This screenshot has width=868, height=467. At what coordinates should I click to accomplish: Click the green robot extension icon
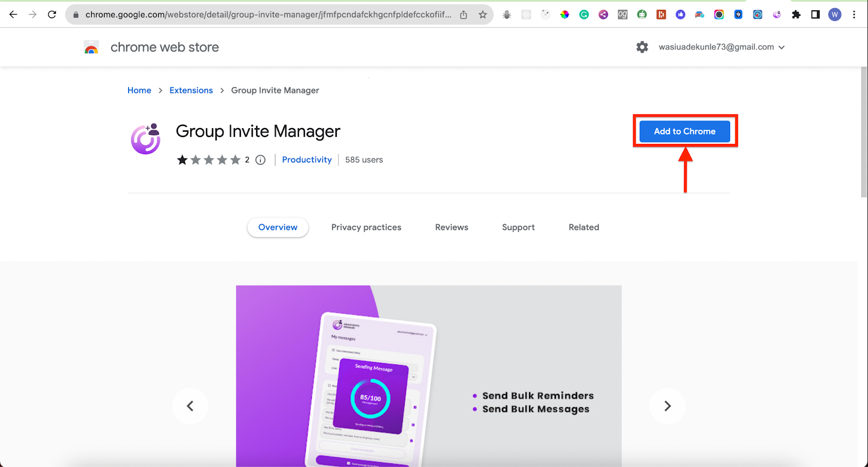click(642, 15)
